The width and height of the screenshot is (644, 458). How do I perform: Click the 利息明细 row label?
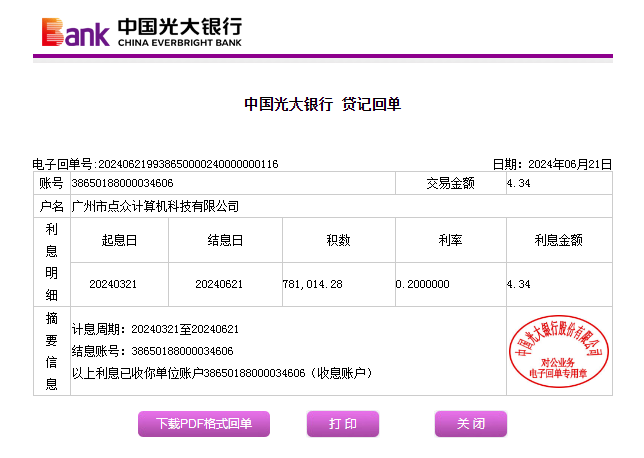(x=51, y=262)
